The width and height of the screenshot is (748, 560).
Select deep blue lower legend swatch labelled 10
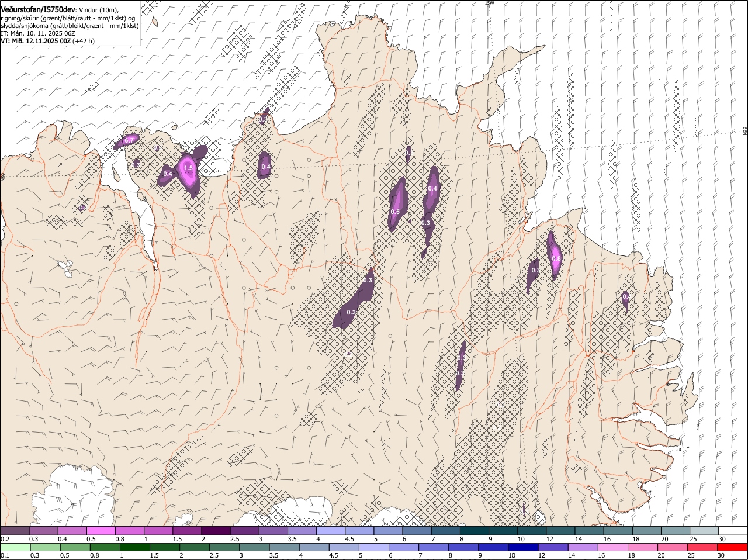tap(522, 547)
